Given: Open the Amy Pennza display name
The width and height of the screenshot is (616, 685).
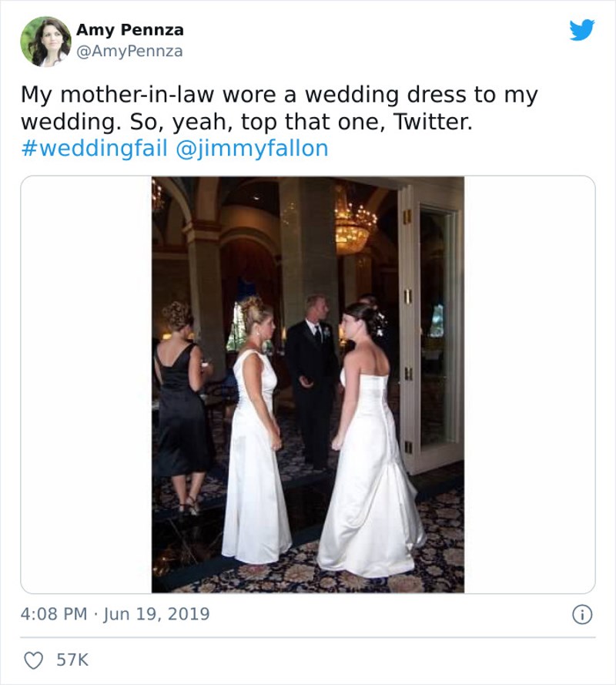Looking at the screenshot, I should pos(129,30).
